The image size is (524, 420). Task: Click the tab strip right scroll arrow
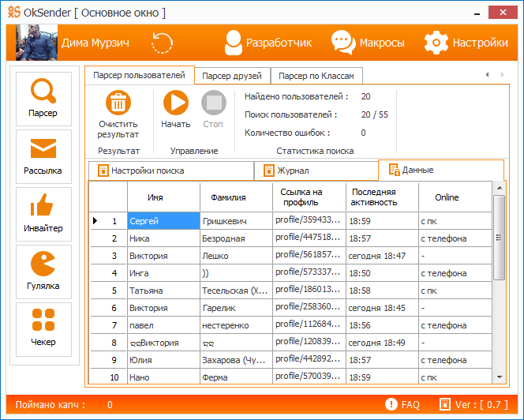(502, 74)
